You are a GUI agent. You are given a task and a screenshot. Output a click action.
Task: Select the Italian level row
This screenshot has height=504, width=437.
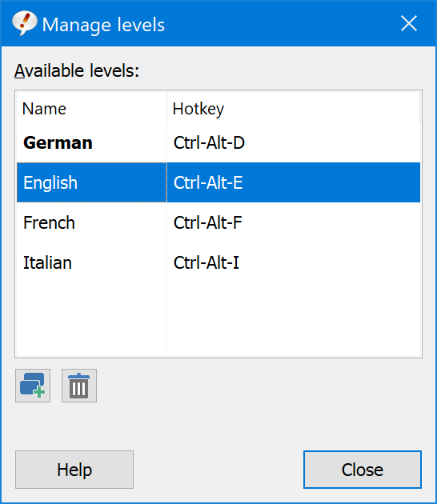click(218, 262)
